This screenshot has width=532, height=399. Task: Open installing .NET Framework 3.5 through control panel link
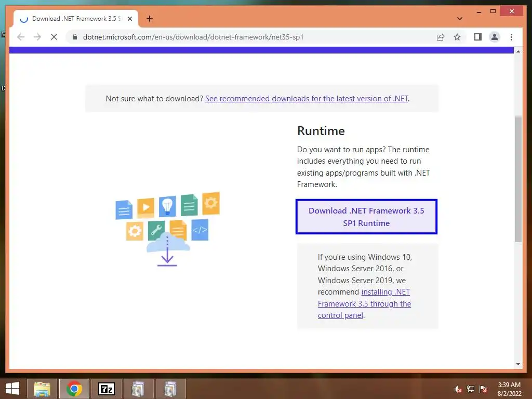point(364,303)
